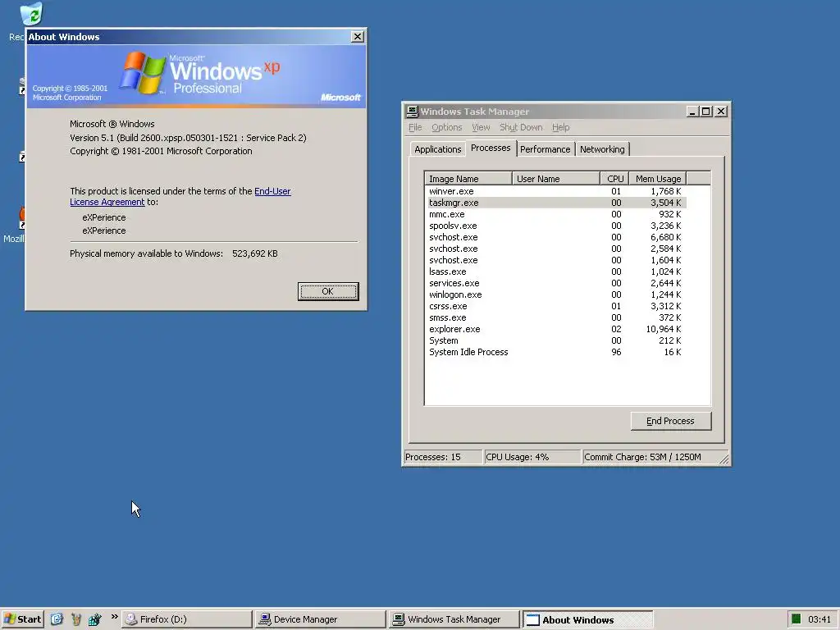This screenshot has width=840, height=630.
Task: Minimize the Windows Task Manager window
Action: coord(692,112)
